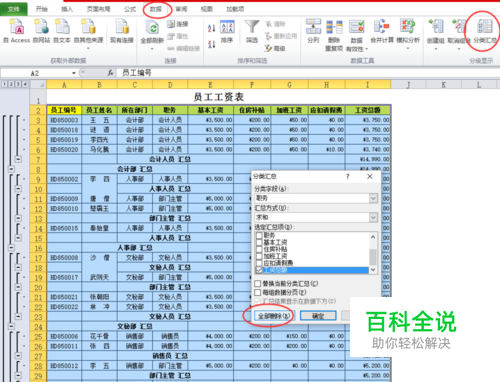
Task: Switch to the 页面布局 tab
Action: point(98,9)
